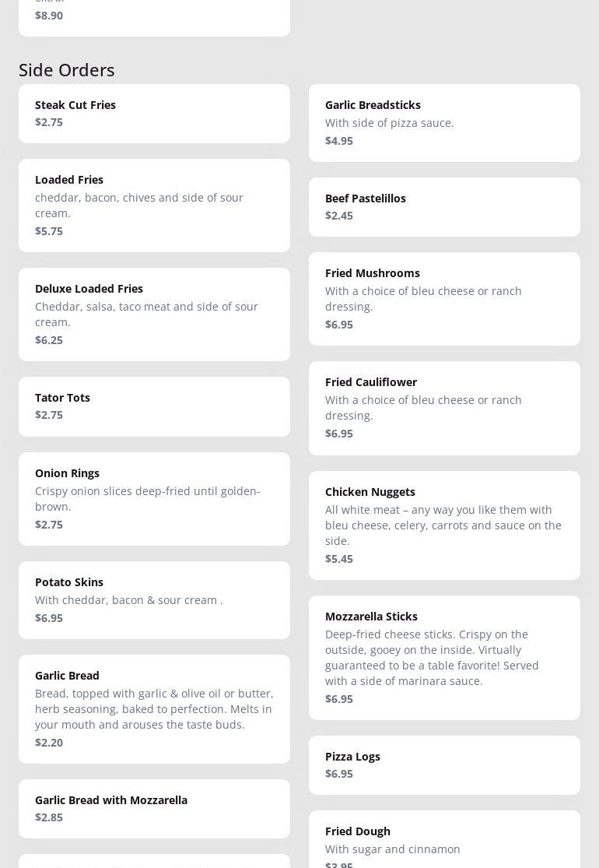The image size is (599, 868).
Task: Choose Fried Mushrooms side order
Action: click(444, 298)
